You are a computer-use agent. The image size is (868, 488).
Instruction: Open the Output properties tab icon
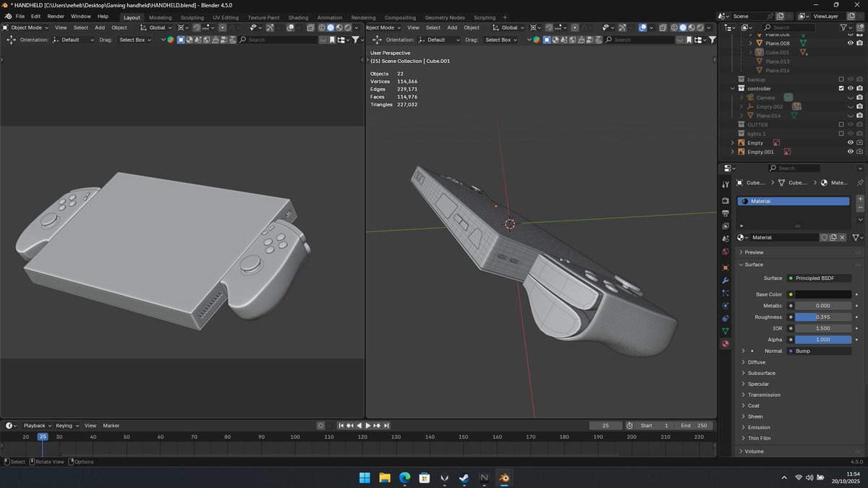pyautogui.click(x=726, y=213)
